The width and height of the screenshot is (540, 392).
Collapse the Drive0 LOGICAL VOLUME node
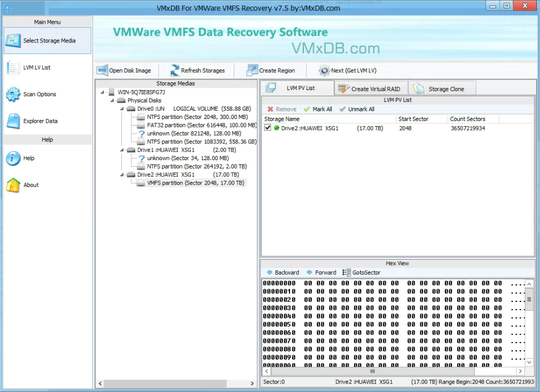tap(122, 108)
